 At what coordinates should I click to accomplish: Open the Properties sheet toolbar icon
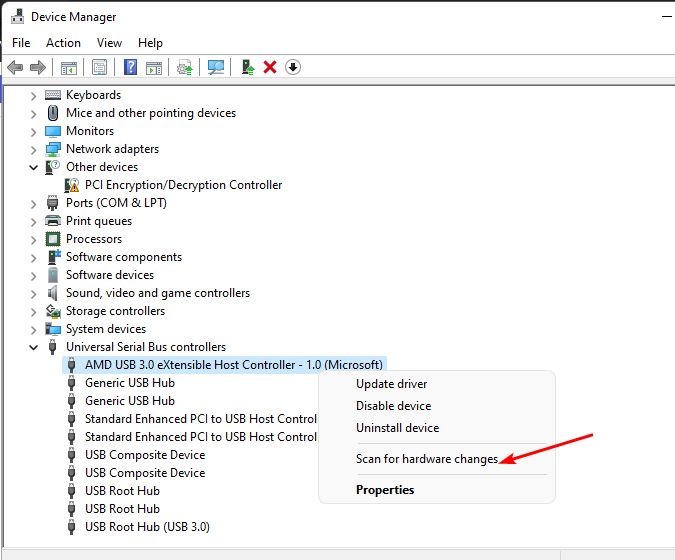tap(99, 67)
